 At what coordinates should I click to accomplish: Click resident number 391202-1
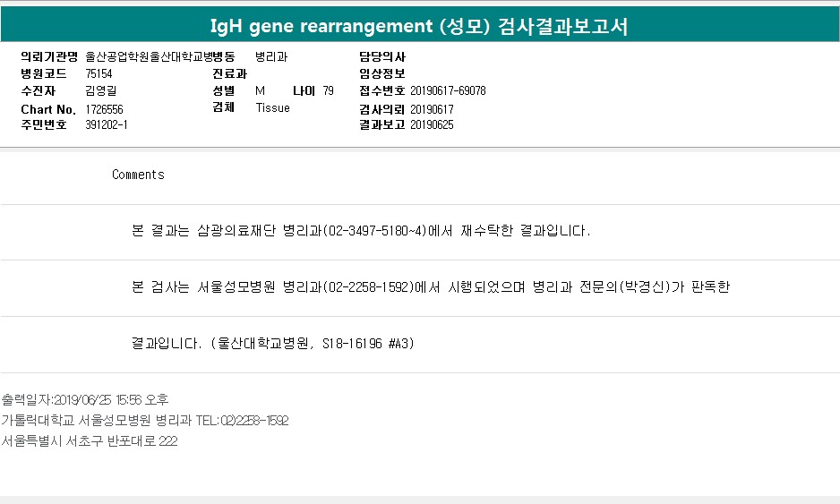pyautogui.click(x=107, y=124)
